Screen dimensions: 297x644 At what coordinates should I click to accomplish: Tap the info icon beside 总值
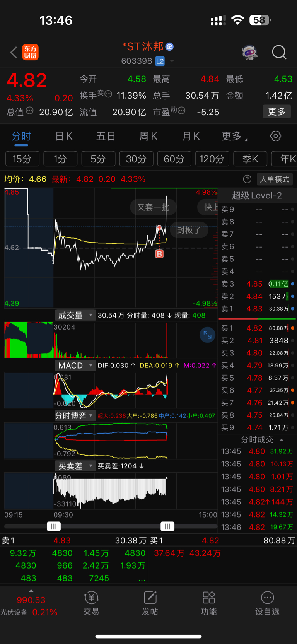pos(29,111)
